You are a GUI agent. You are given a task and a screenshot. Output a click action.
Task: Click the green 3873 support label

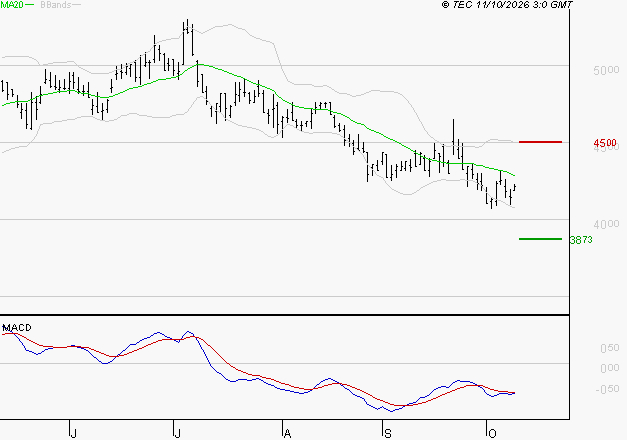coord(581,240)
